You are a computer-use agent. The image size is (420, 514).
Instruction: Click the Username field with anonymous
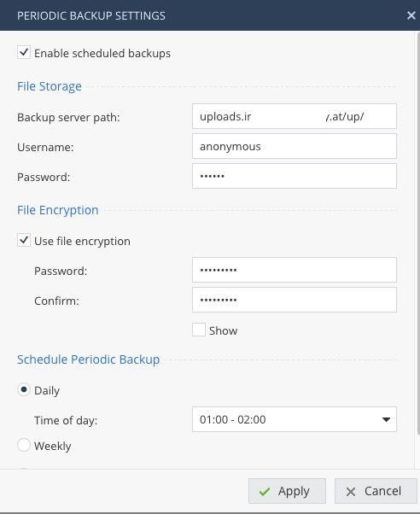(295, 146)
